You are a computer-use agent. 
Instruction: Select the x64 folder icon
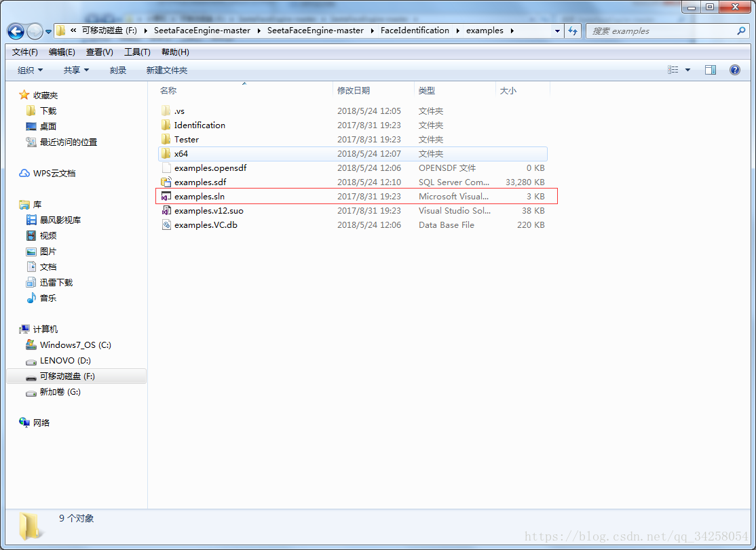coord(166,154)
